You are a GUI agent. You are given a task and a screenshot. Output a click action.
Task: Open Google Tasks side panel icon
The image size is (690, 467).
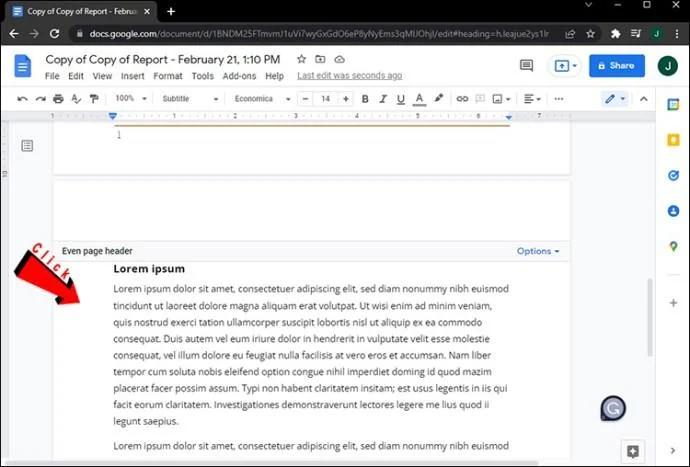pyautogui.click(x=673, y=176)
